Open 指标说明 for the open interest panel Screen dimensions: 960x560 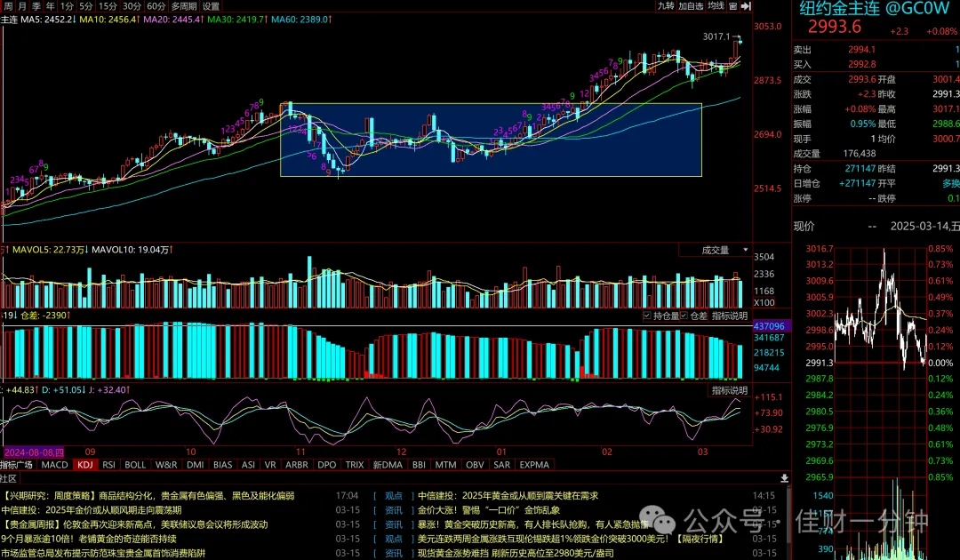(x=730, y=316)
